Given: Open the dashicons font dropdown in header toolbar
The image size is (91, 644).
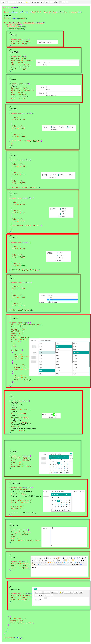Looking at the screenshot, I should coord(21,2).
